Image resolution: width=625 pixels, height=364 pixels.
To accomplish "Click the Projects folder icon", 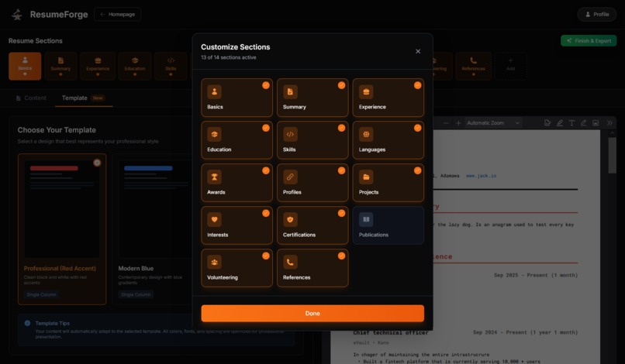I will click(366, 177).
